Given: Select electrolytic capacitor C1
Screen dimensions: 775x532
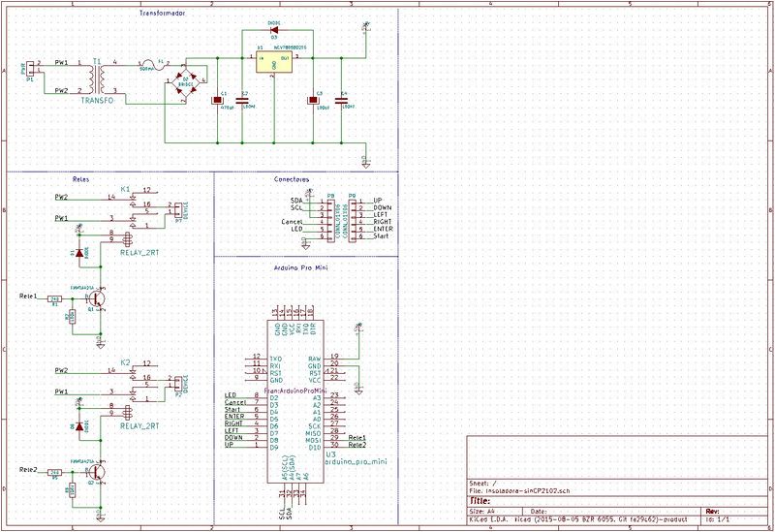Looking at the screenshot, I should (217, 101).
